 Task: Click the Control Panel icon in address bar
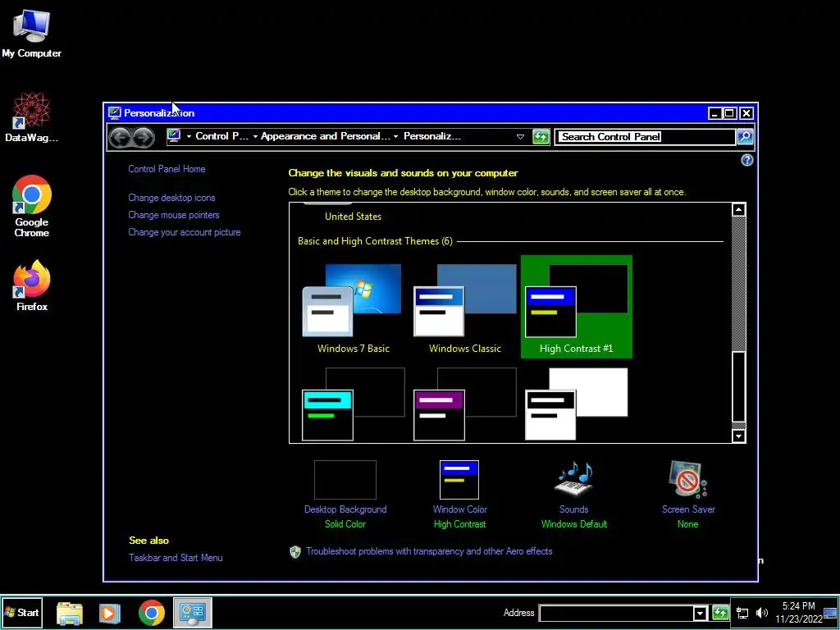(173, 136)
